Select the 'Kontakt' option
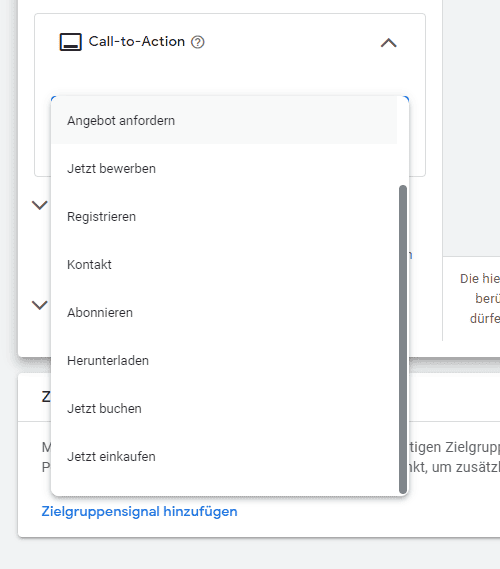Image resolution: width=500 pixels, height=569 pixels. (224, 264)
